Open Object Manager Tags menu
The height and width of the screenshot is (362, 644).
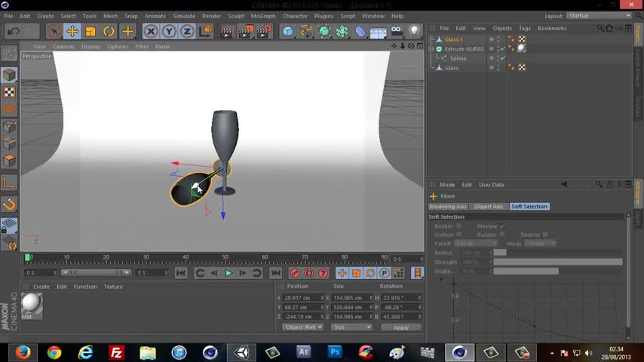tap(525, 29)
